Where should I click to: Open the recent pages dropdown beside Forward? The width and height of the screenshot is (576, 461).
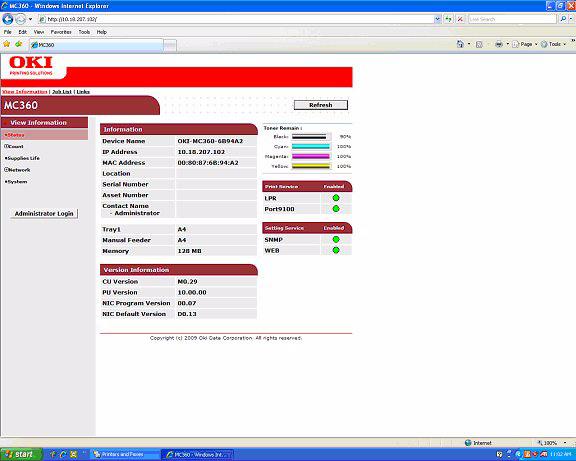click(x=30, y=19)
